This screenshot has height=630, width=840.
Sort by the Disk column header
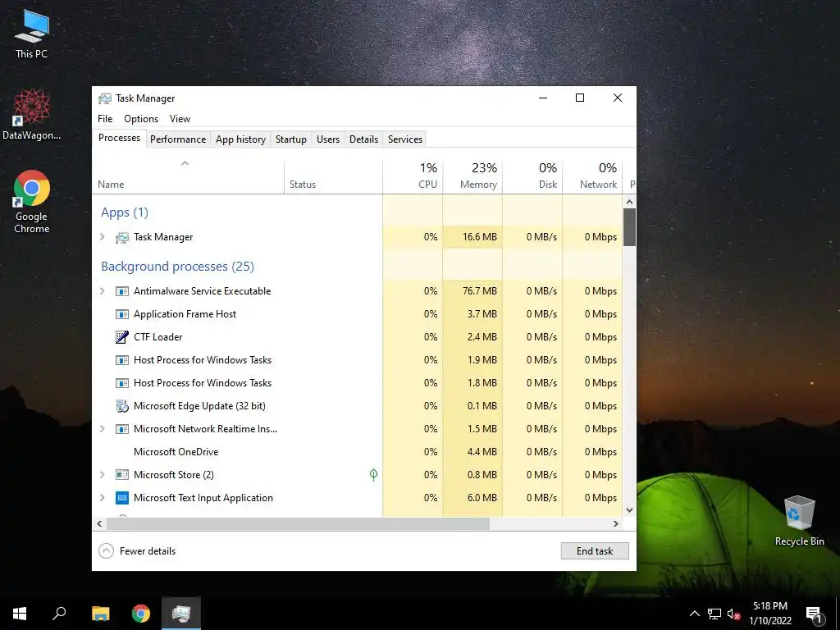532,177
